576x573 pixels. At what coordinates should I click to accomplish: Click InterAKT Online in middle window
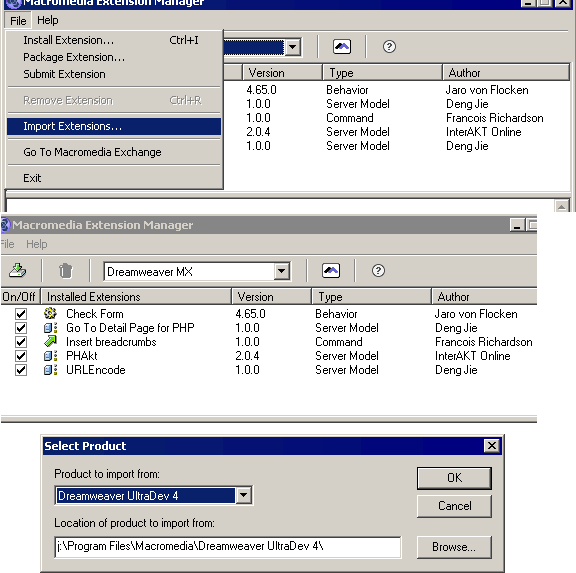(x=473, y=356)
